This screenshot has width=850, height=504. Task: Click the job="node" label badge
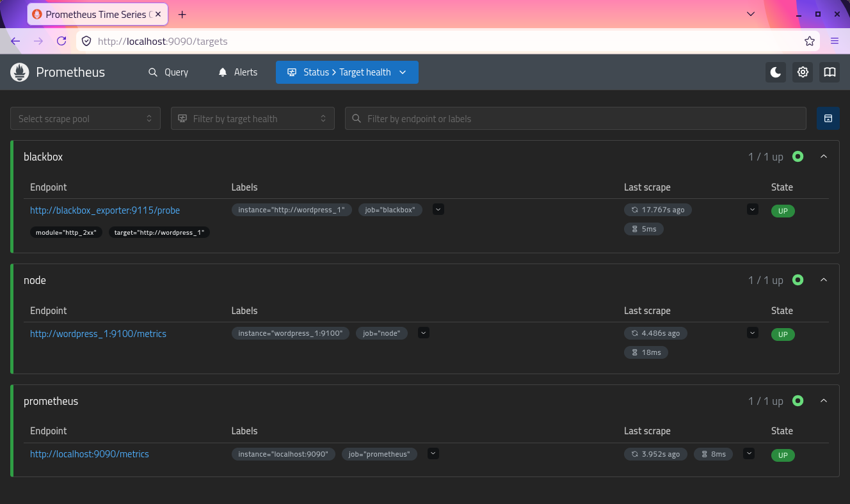tap(381, 333)
